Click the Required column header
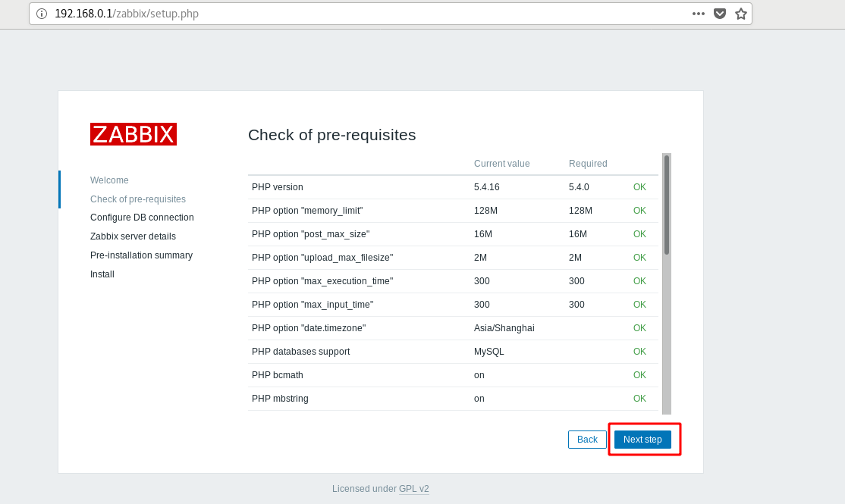The height and width of the screenshot is (504, 845). point(588,163)
